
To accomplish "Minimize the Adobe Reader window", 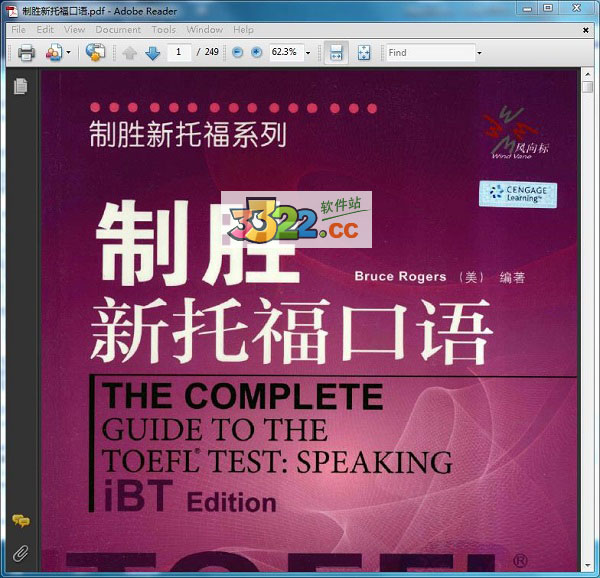I will pos(527,8).
